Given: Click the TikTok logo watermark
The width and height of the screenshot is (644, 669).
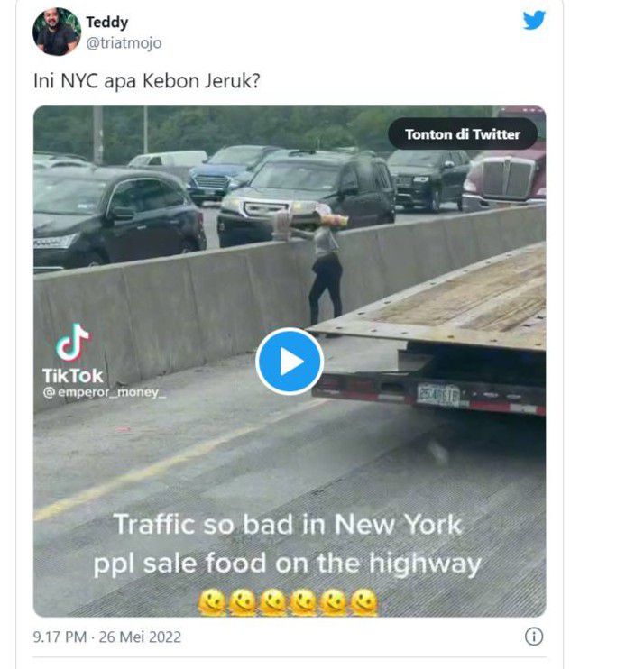Looking at the screenshot, I should click(72, 343).
